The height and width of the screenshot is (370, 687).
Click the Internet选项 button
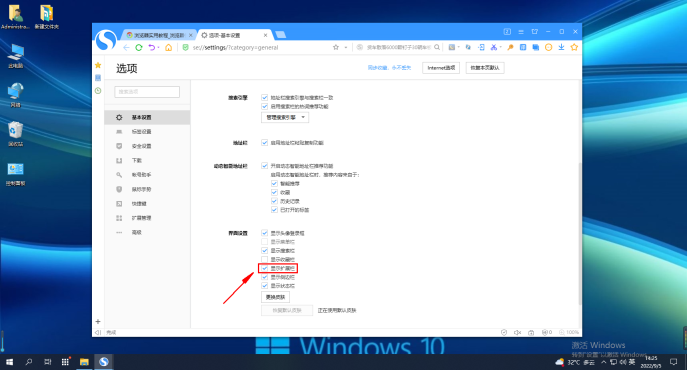pyautogui.click(x=441, y=68)
